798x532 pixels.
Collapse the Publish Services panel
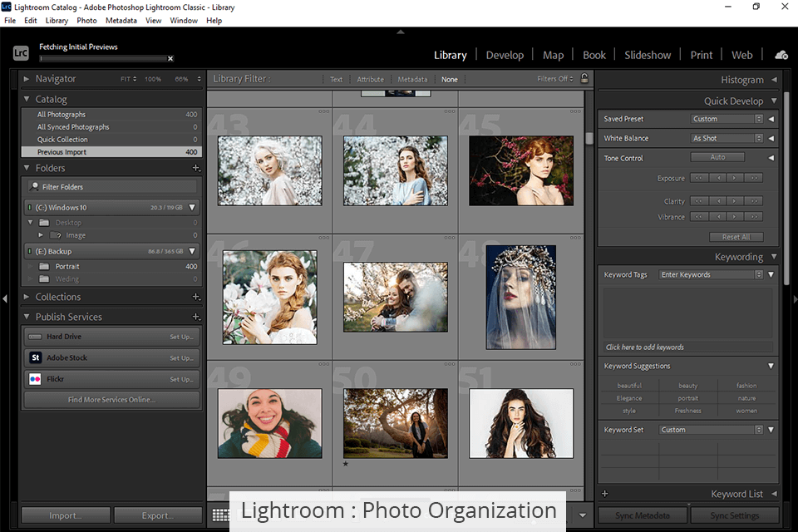point(26,316)
